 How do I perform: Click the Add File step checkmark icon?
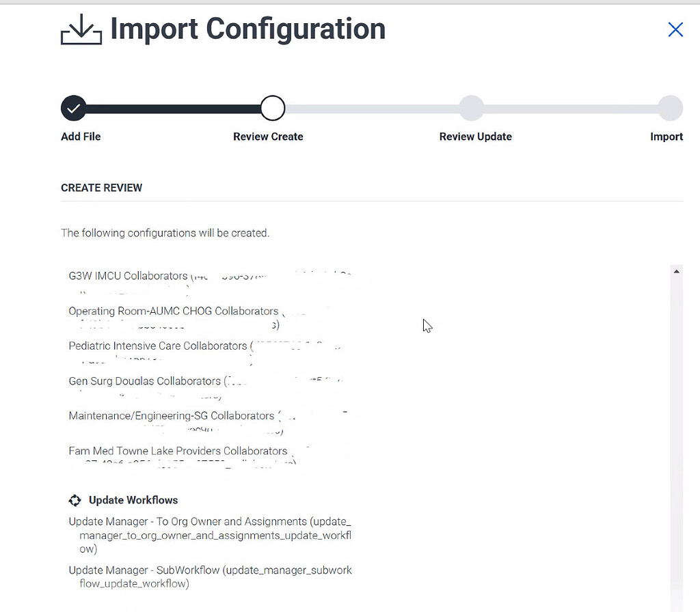click(x=73, y=108)
